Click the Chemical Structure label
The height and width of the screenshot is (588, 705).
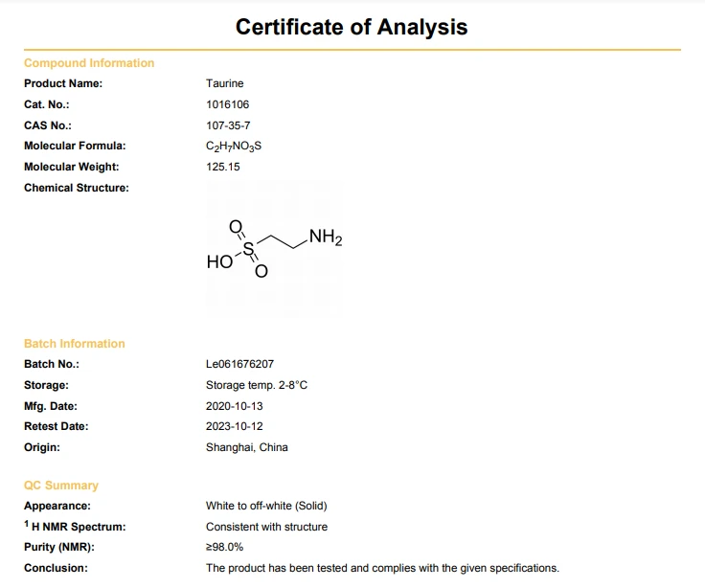(x=77, y=188)
